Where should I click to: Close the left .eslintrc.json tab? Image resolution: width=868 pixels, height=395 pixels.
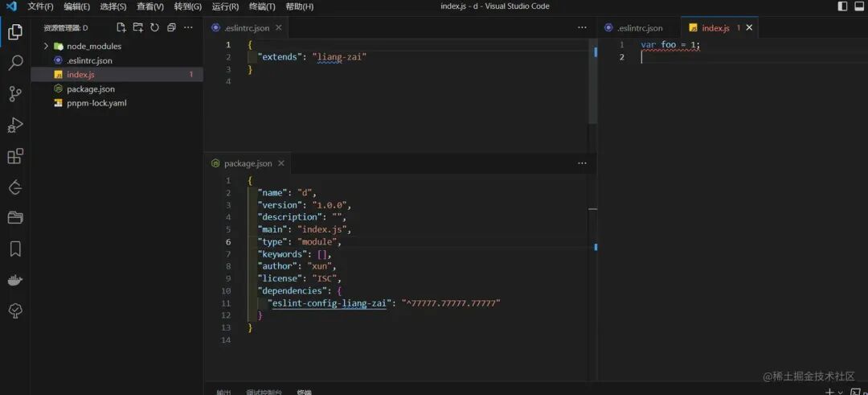[x=278, y=27]
